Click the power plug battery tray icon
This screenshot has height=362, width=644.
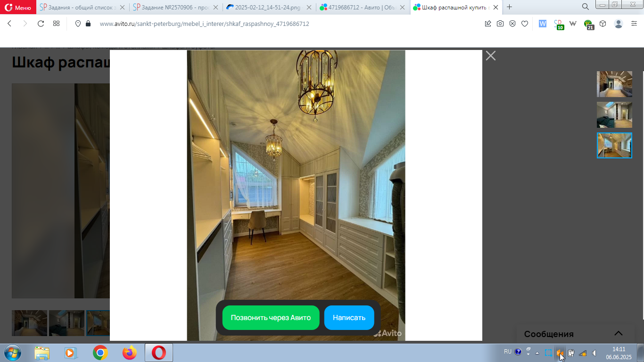571,353
